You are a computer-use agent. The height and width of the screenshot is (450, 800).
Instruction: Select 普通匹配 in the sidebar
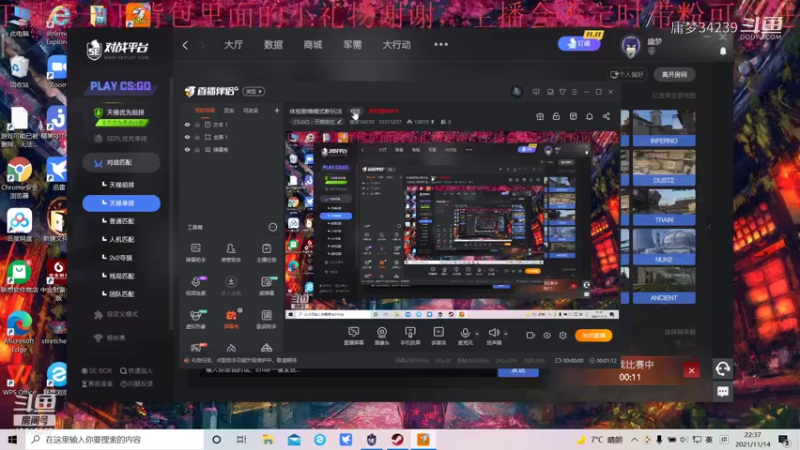point(121,221)
